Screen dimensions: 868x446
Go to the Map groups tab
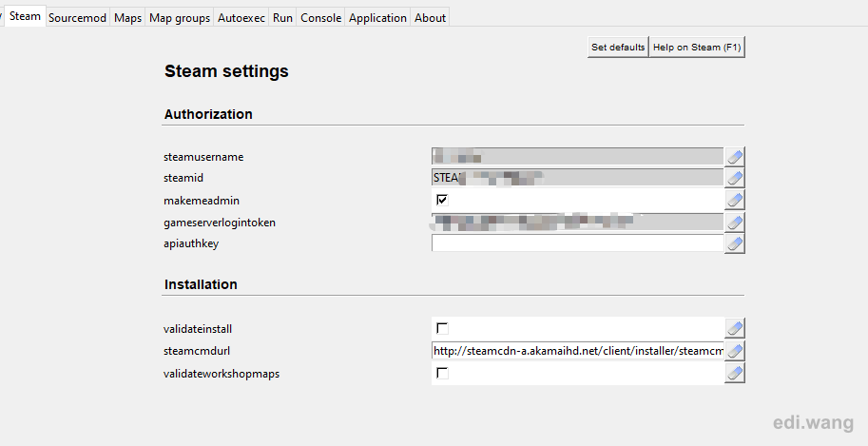tap(180, 18)
